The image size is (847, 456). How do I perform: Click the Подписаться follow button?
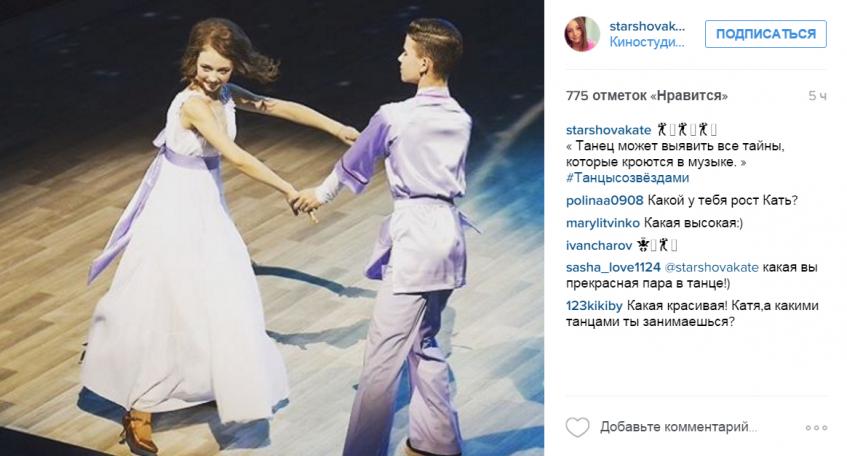click(x=765, y=34)
